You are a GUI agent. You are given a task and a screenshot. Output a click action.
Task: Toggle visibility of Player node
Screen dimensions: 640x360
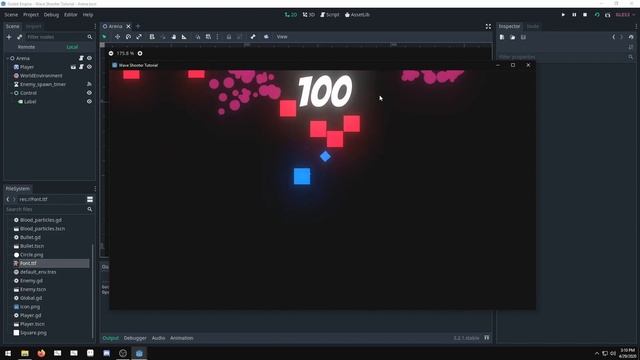[x=89, y=67]
